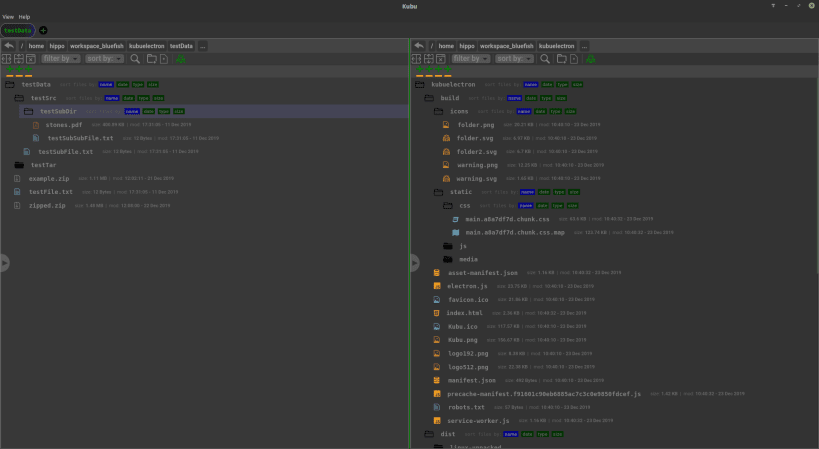
Task: Open left pane 'filter by' dropdown
Action: click(x=61, y=58)
